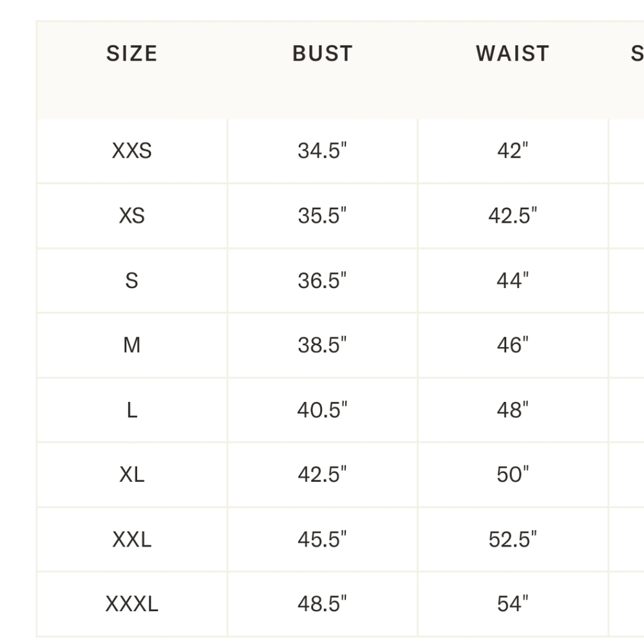
Task: Click the 44" waist value for S
Action: pyautogui.click(x=513, y=281)
